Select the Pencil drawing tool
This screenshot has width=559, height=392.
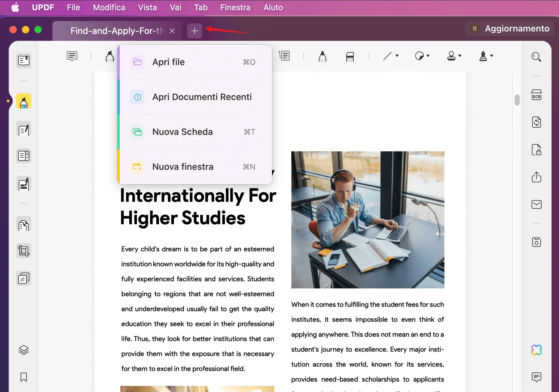(323, 56)
